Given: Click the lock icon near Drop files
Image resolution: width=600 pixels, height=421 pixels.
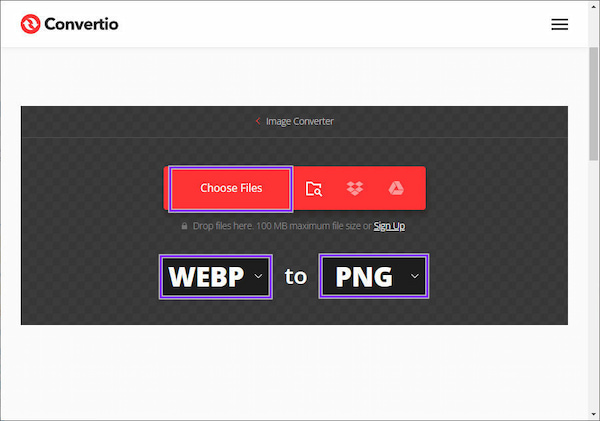Looking at the screenshot, I should coord(184,226).
